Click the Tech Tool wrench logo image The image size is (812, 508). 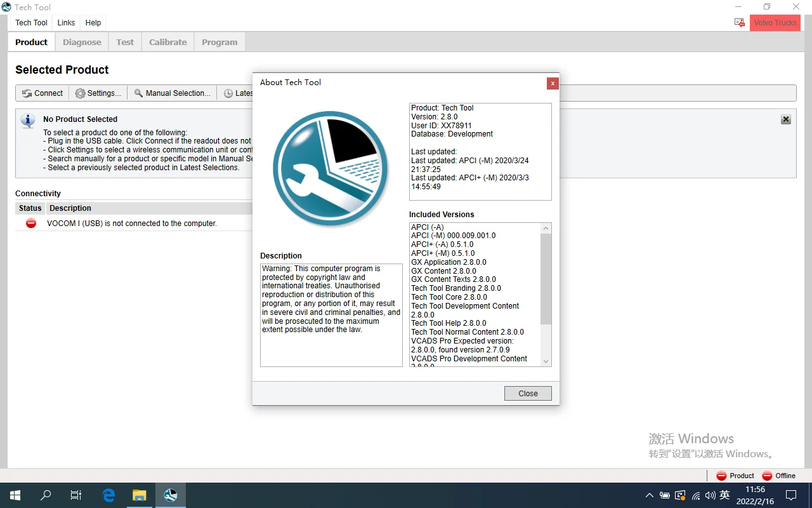click(x=331, y=170)
